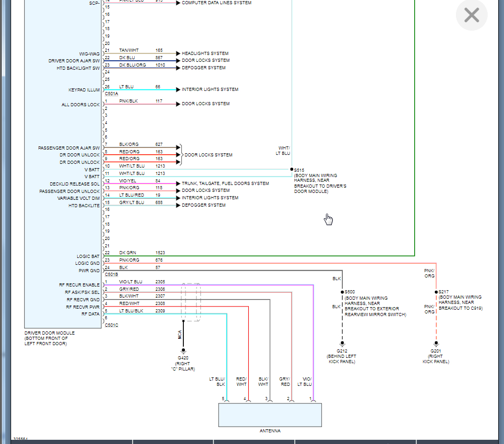Select the G420 ground symbol
The image size is (504, 444).
coord(183,350)
